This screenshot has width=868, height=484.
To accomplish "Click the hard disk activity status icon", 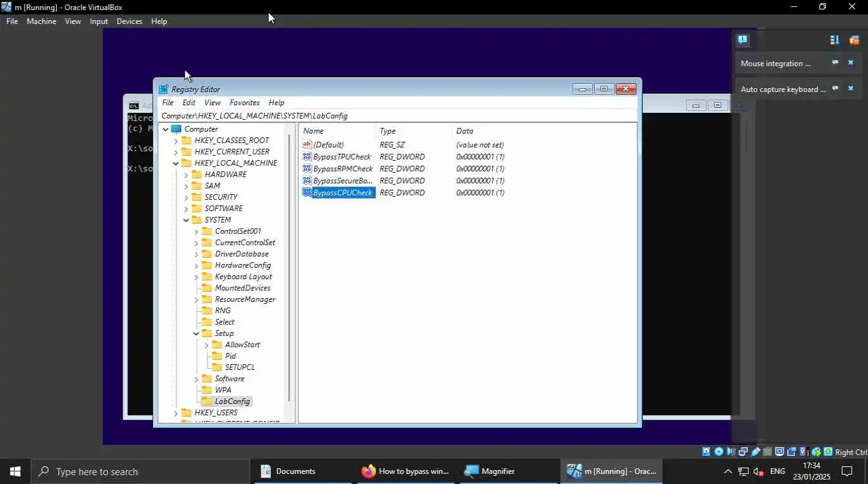I will (x=706, y=452).
